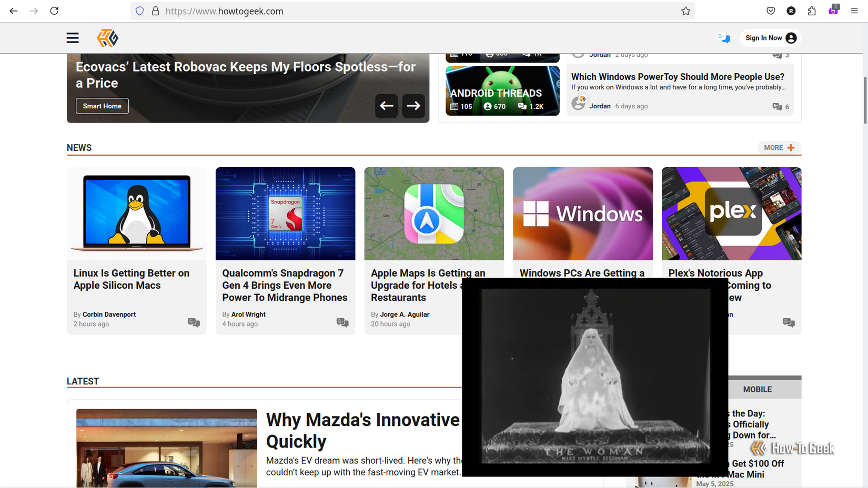Expand the NEWS section via MORE

coord(779,147)
